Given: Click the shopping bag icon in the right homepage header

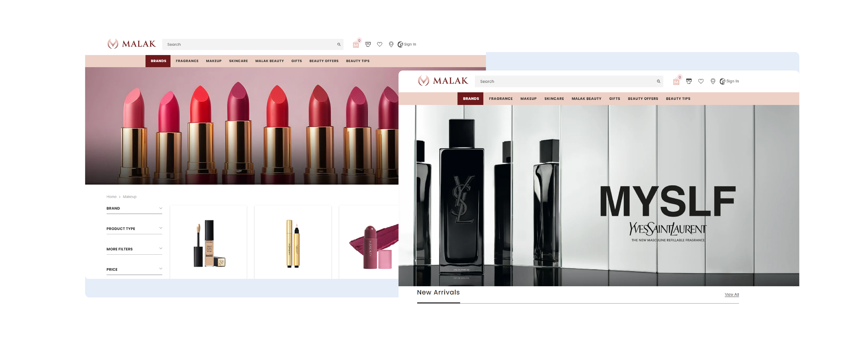Looking at the screenshot, I should coord(676,82).
